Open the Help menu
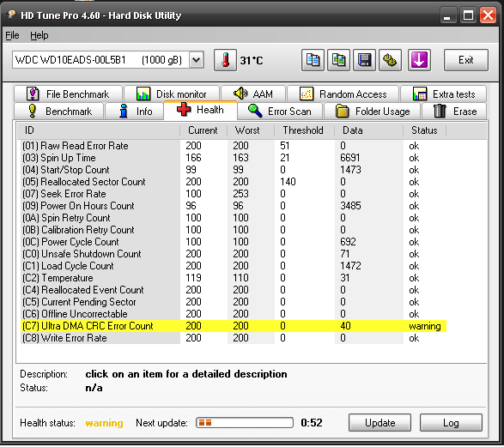The width and height of the screenshot is (504, 447). [x=39, y=35]
